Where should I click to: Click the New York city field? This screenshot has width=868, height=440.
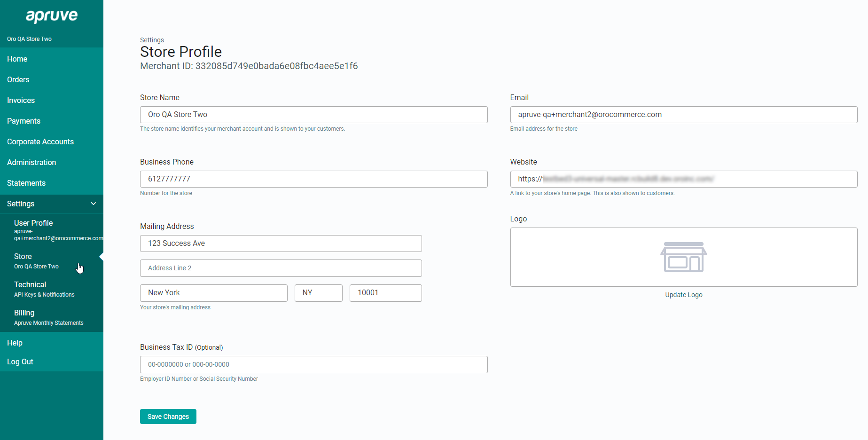click(214, 293)
